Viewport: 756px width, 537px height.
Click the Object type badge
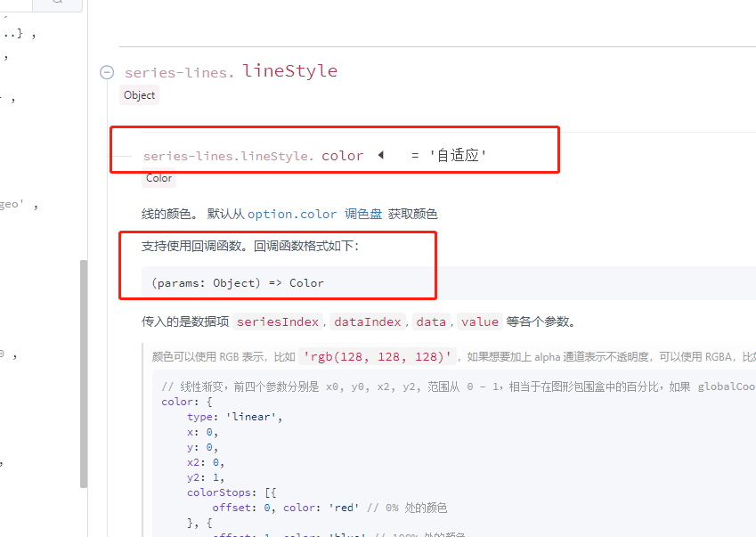[139, 95]
